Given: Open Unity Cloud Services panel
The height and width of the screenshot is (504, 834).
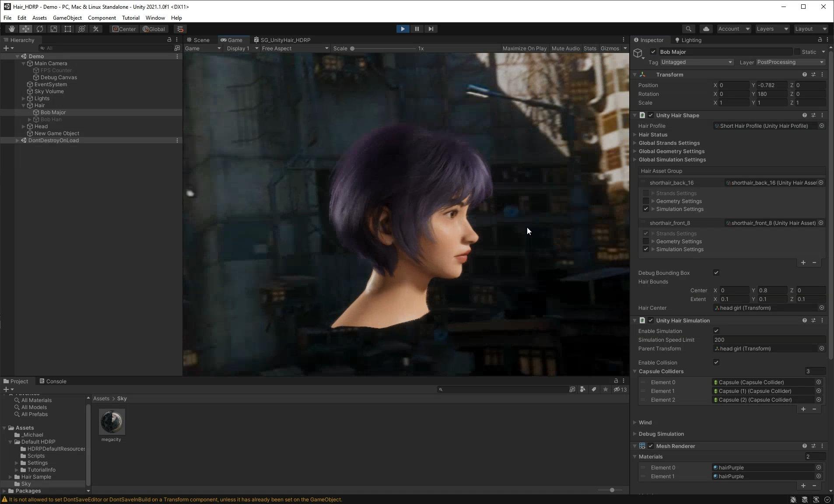Looking at the screenshot, I should tap(705, 28).
